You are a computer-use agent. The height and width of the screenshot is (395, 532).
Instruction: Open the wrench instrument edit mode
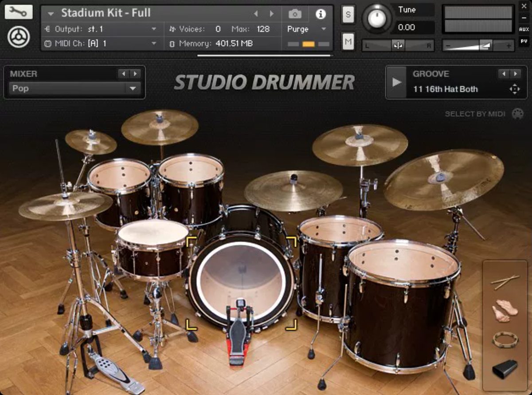pos(19,12)
